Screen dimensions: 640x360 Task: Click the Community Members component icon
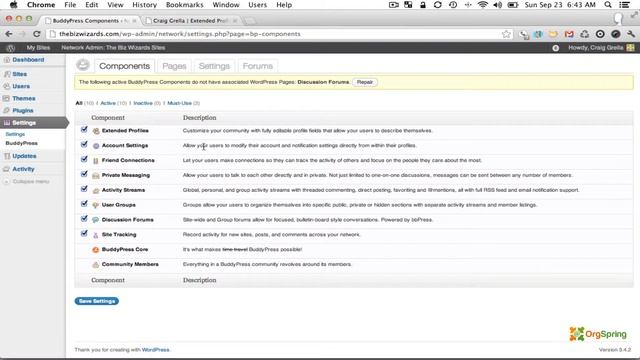[96, 265]
